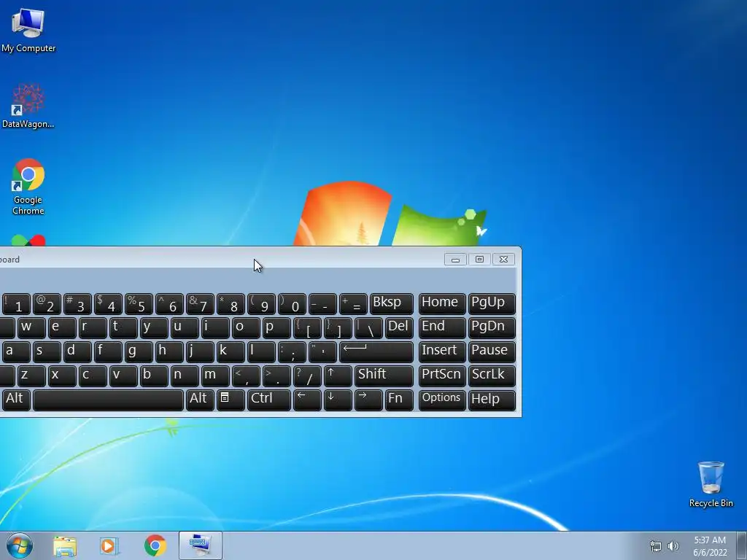The height and width of the screenshot is (560, 747).
Task: Tap the minus key
Action: 322,304
